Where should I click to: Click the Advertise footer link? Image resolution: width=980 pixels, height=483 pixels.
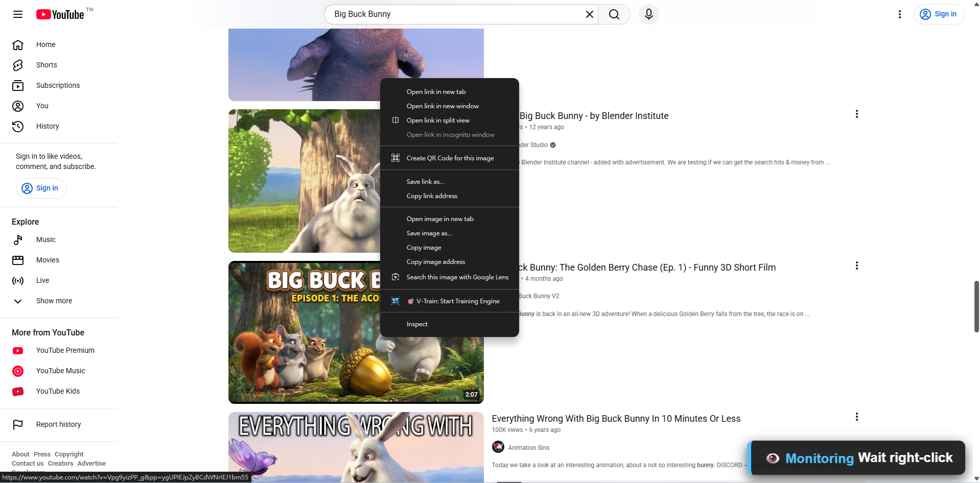91,463
